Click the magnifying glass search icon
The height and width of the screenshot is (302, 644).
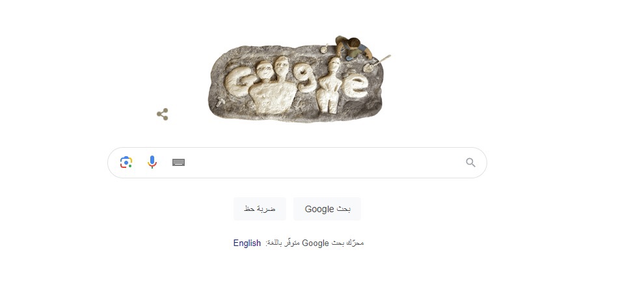click(471, 163)
